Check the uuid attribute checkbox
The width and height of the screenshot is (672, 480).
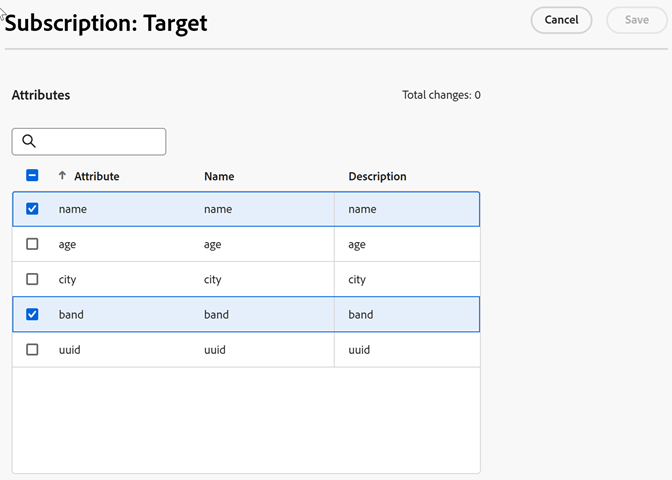click(32, 349)
